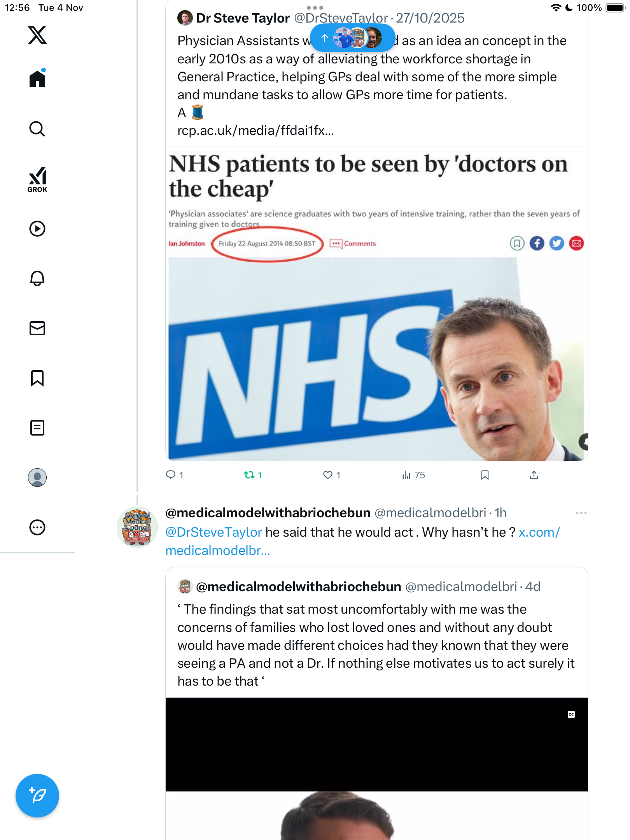Undo repost on Dr Steve Taylor's post

tap(249, 475)
